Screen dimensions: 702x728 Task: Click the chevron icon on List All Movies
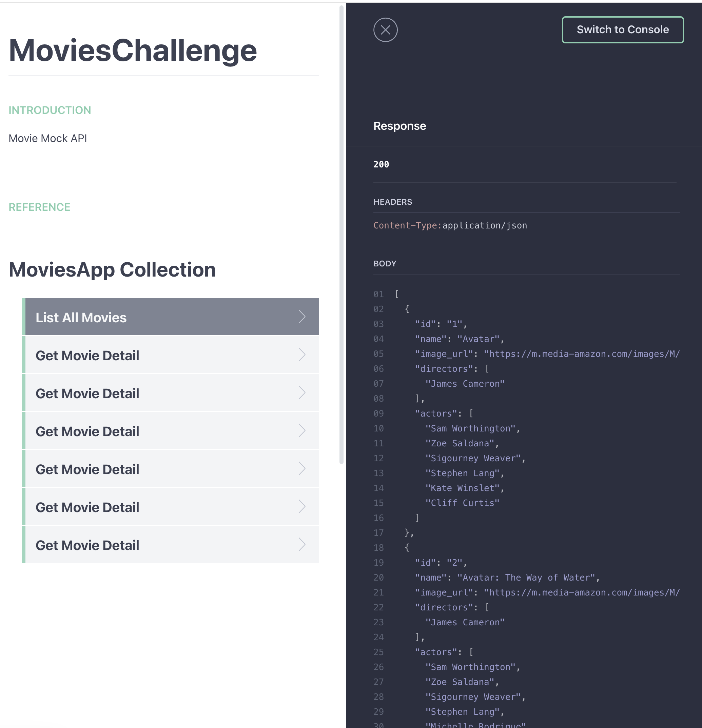pos(302,317)
